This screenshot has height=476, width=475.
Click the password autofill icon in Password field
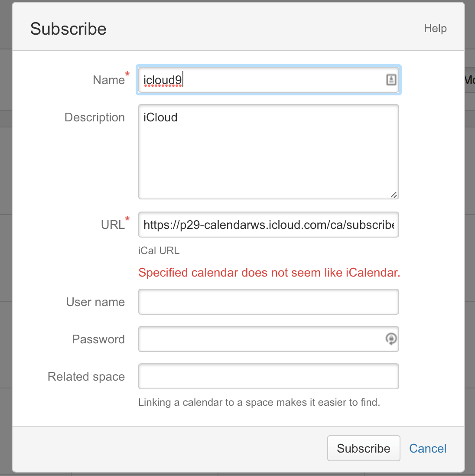[x=391, y=339]
